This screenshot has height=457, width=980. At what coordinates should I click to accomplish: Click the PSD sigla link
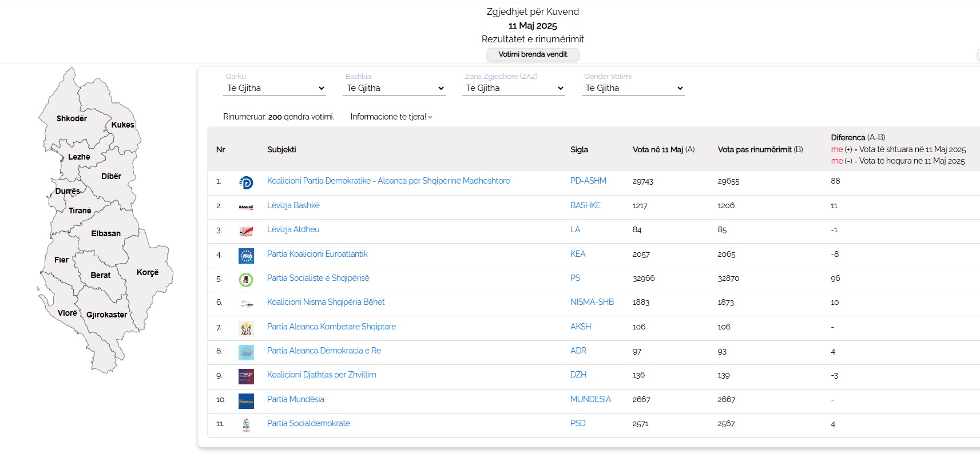point(578,423)
